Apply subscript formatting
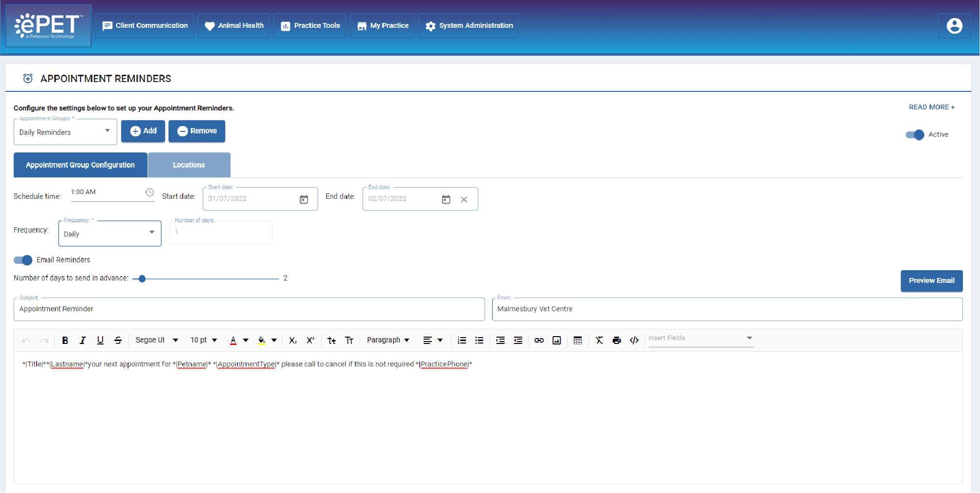Image resolution: width=980 pixels, height=493 pixels. tap(293, 341)
